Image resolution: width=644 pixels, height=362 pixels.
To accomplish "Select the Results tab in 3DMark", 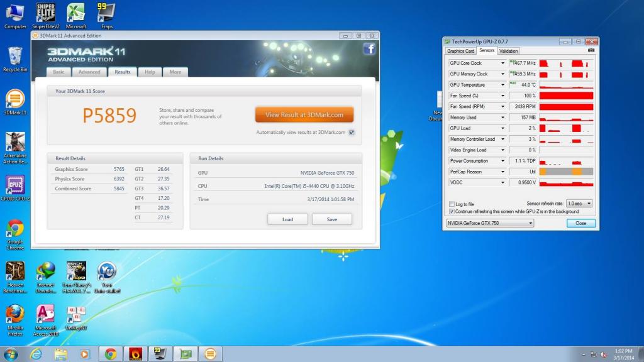I will coord(123,72).
